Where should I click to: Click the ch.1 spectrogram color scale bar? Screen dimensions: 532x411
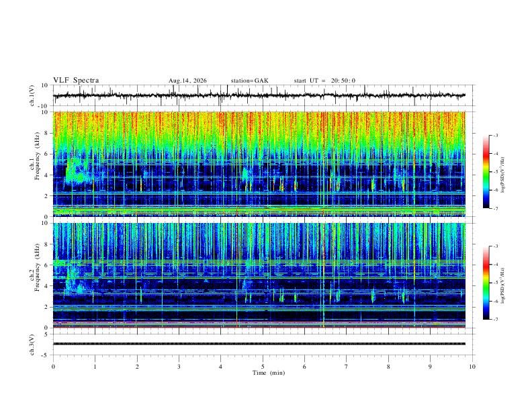point(486,172)
